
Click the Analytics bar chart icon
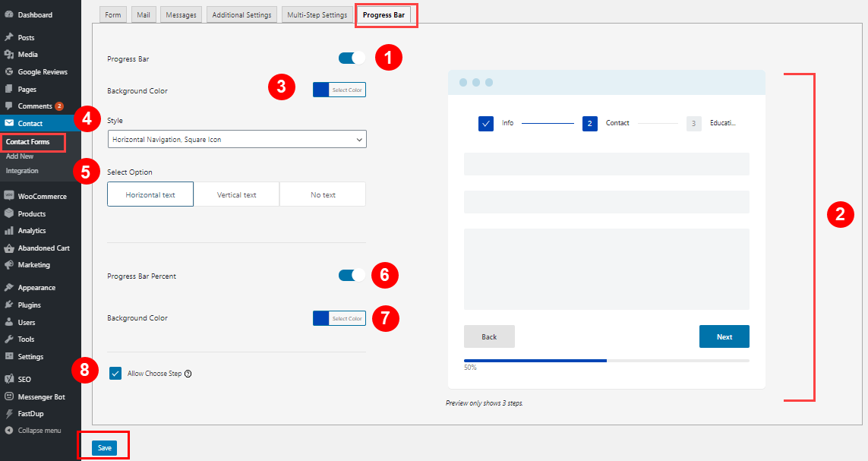coord(9,231)
